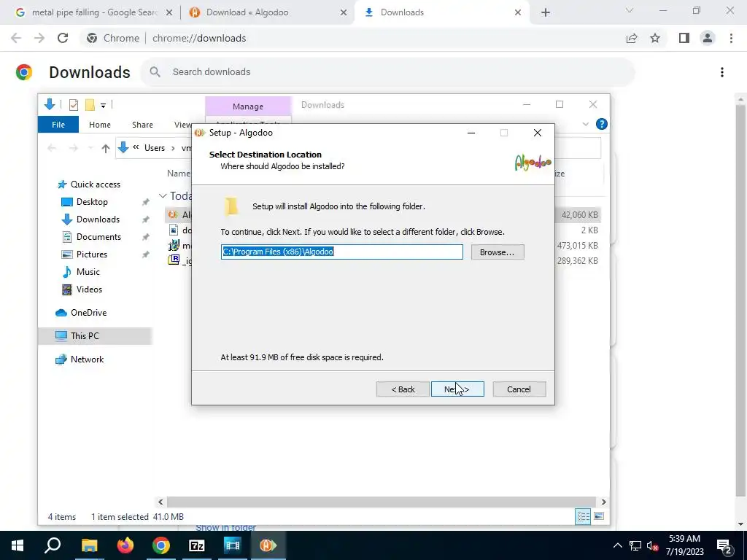The height and width of the screenshot is (560, 747).
Task: Click the muted volume tray icon
Action: click(652, 545)
